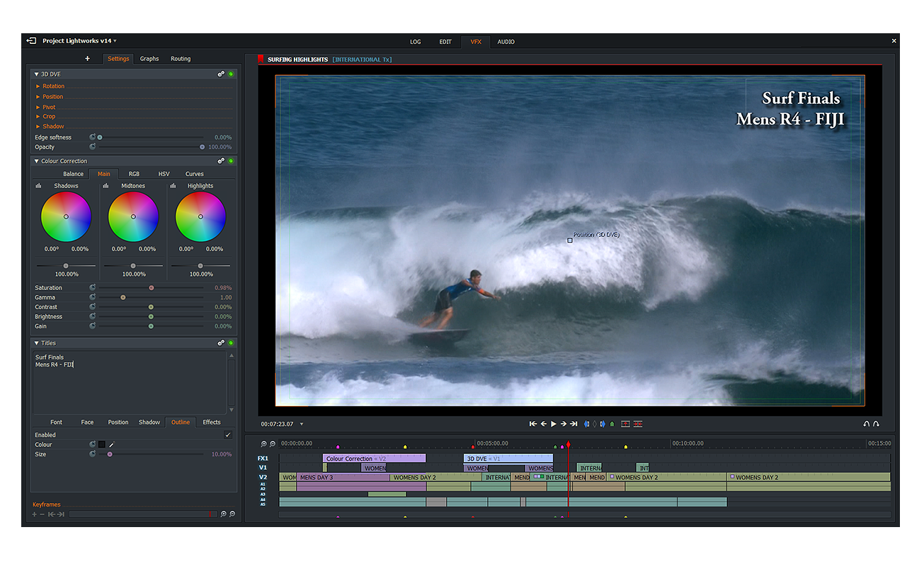The image size is (924, 566).
Task: Switch to the AUDIO tab at the top
Action: point(506,42)
